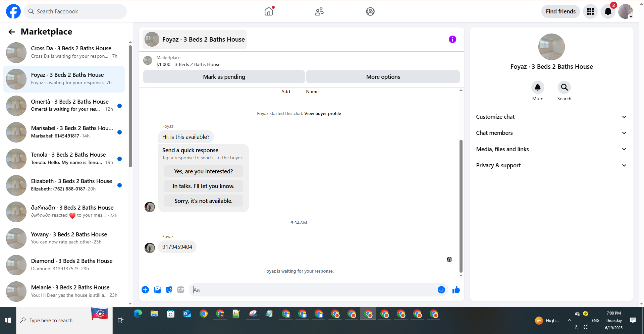
Task: Attach a photo using the image icon
Action: 157,290
